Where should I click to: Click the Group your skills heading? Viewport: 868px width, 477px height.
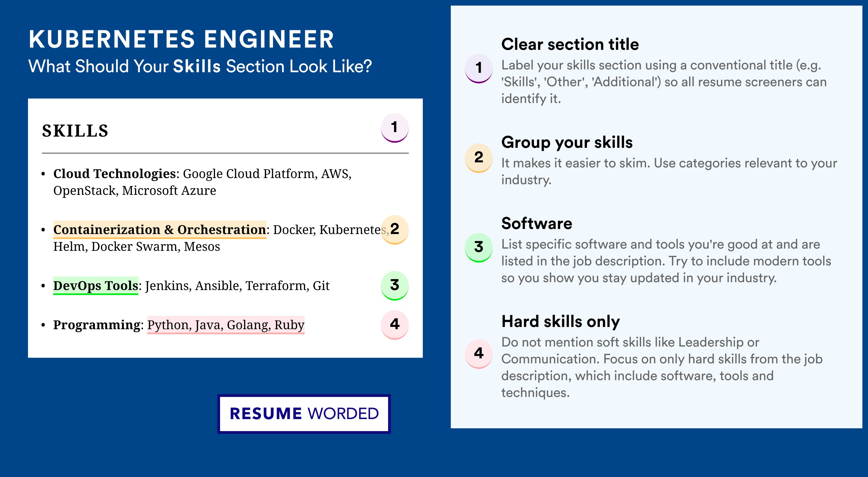pyautogui.click(x=567, y=142)
